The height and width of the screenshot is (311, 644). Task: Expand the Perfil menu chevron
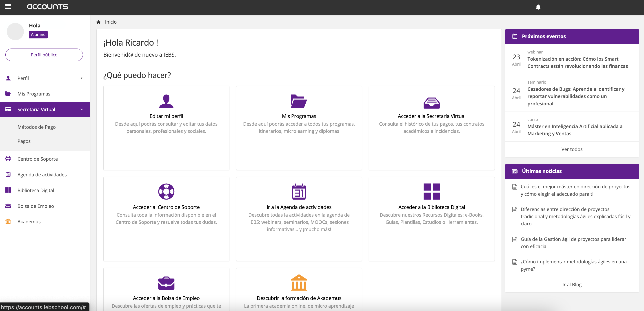(x=82, y=78)
